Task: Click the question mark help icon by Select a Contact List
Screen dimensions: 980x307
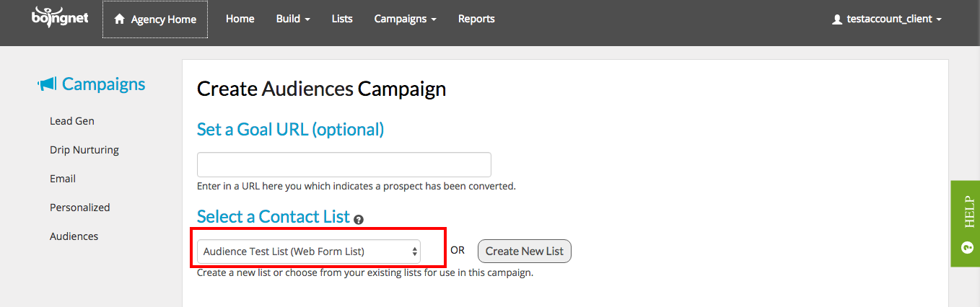Action: click(359, 219)
